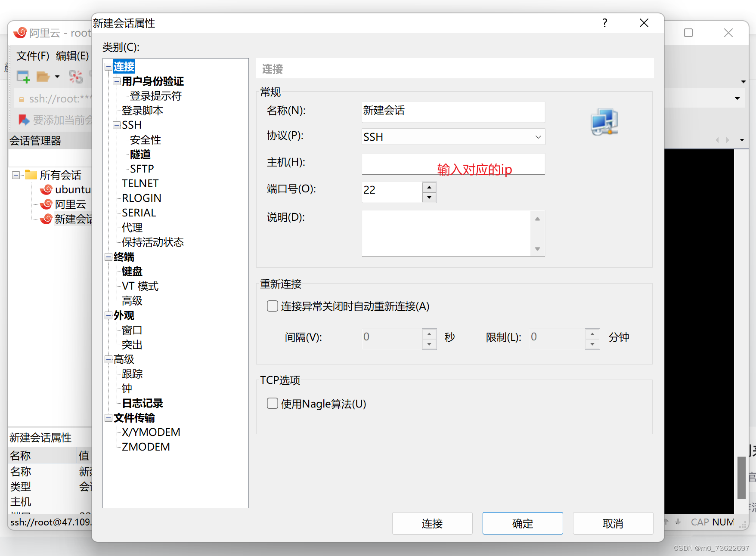Collapse the 连接 tree node
Image resolution: width=756 pixels, height=556 pixels.
click(x=108, y=67)
